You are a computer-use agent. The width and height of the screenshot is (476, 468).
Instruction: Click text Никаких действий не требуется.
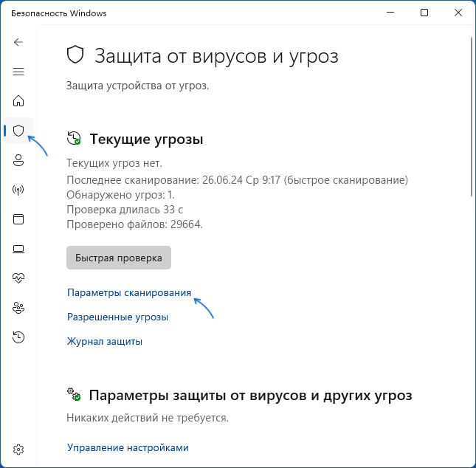point(148,418)
